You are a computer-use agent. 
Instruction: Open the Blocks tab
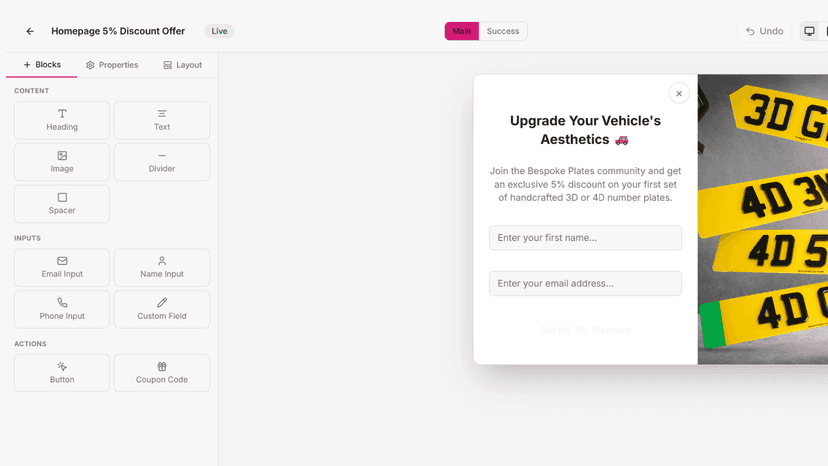point(42,64)
